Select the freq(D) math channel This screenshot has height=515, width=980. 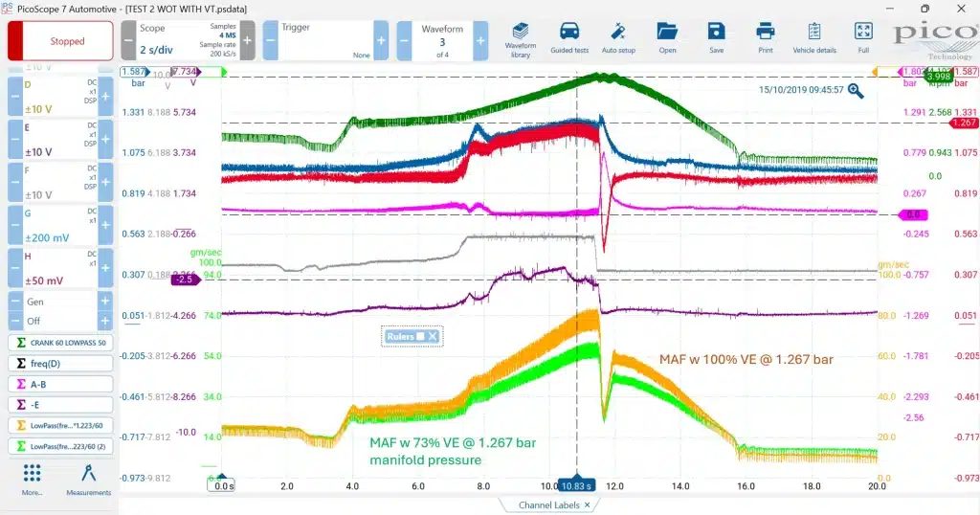pyautogui.click(x=60, y=363)
